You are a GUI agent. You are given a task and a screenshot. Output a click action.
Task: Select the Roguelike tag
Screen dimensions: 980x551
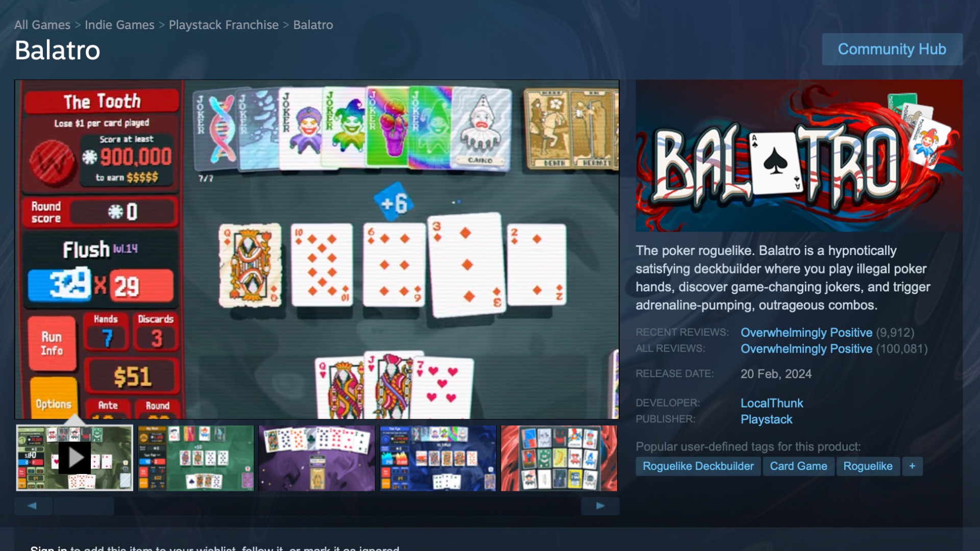pyautogui.click(x=868, y=466)
